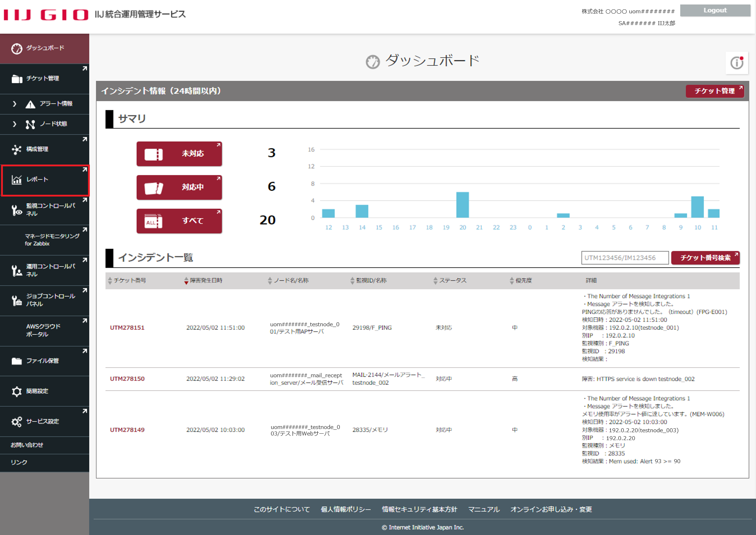
Task: Click the レポート chart icon in sidebar
Action: click(17, 180)
